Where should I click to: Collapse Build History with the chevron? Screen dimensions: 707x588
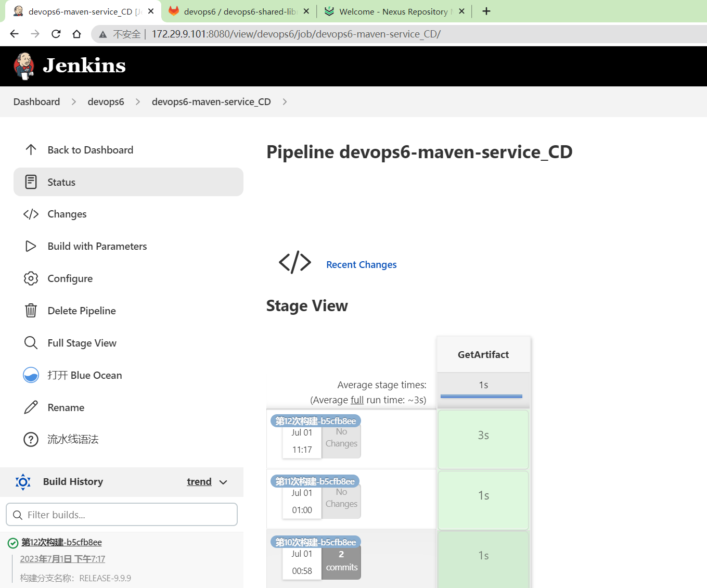223,482
